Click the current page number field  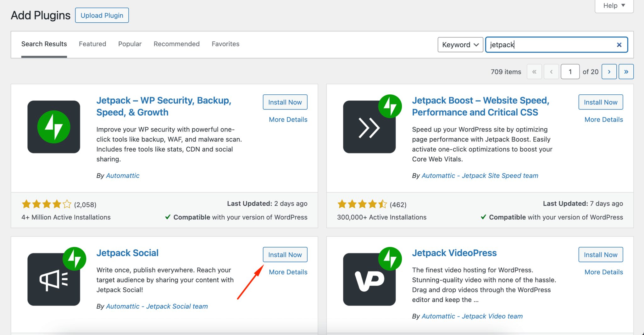pyautogui.click(x=570, y=72)
